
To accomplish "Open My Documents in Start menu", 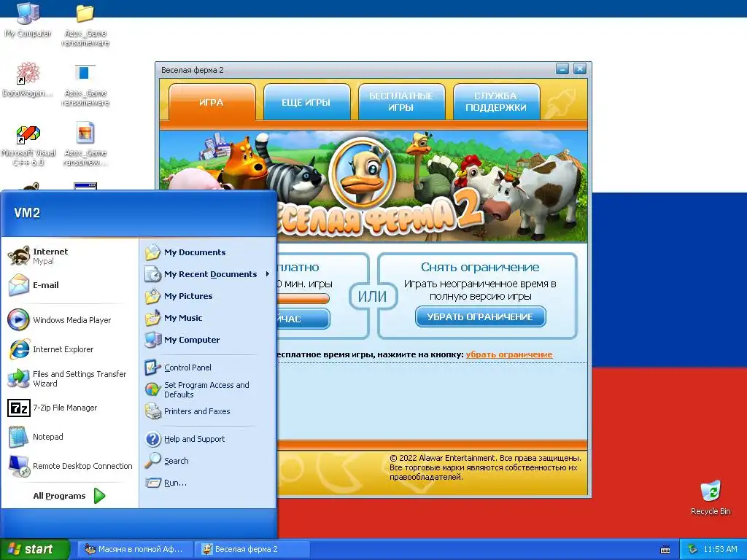I will [x=208, y=252].
